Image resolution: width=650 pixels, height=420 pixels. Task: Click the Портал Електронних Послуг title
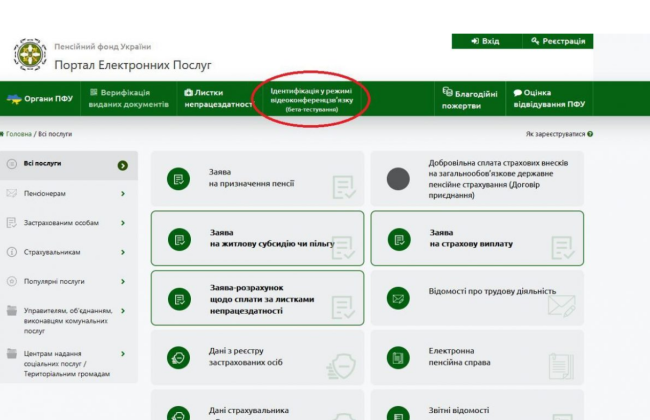pos(133,65)
